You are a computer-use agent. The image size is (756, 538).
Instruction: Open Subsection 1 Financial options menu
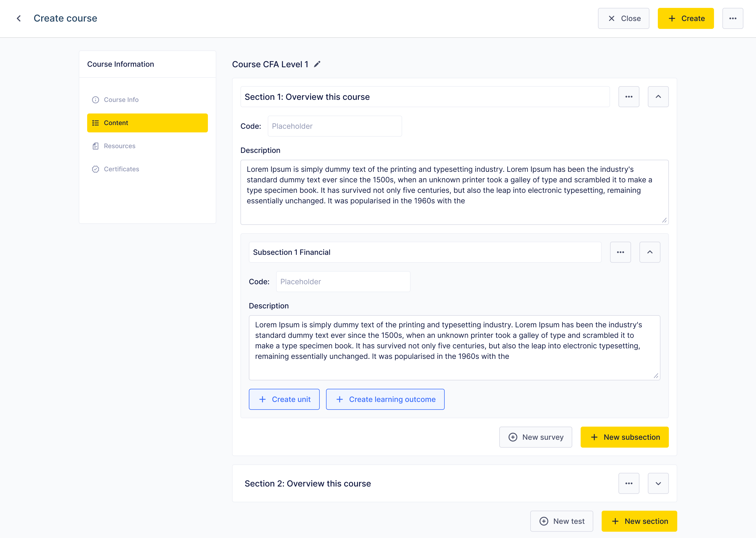click(x=620, y=252)
